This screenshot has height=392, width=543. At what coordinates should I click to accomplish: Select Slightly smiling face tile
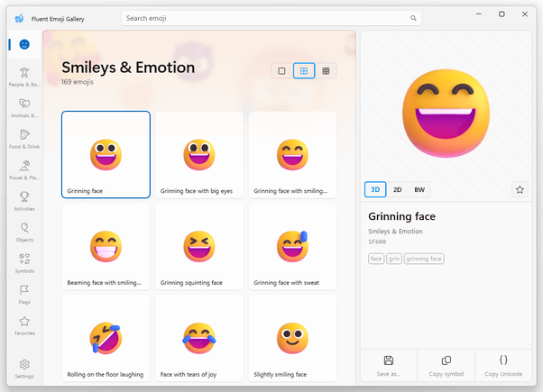pos(292,338)
